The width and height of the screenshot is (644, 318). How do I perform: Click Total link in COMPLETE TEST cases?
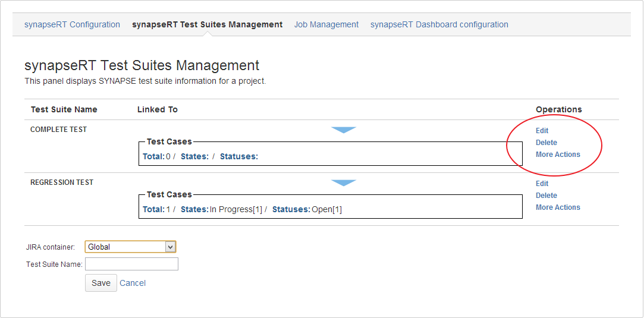coord(153,156)
